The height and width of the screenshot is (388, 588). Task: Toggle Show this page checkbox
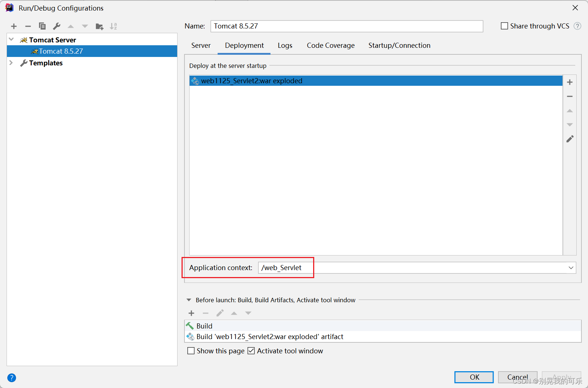(x=191, y=351)
